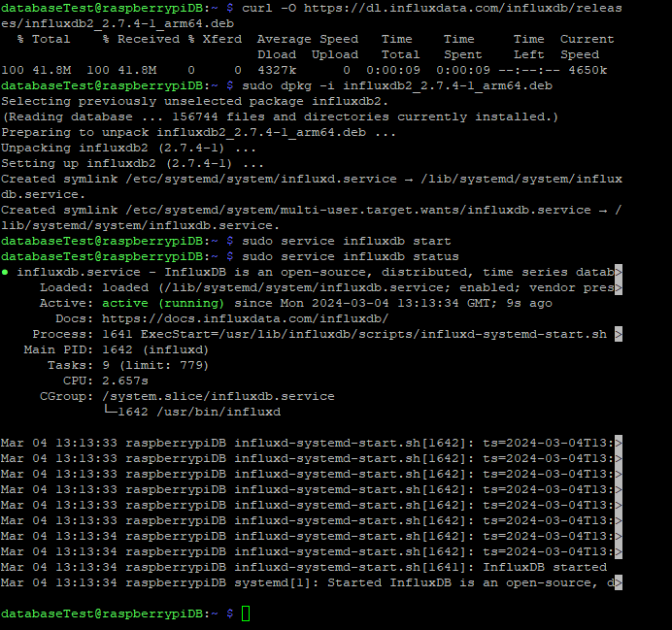This screenshot has width=672, height=630.
Task: Click 'since Mon 2024-03-04 13:13:34 GMT' timestamp
Action: pyautogui.click(x=365, y=303)
